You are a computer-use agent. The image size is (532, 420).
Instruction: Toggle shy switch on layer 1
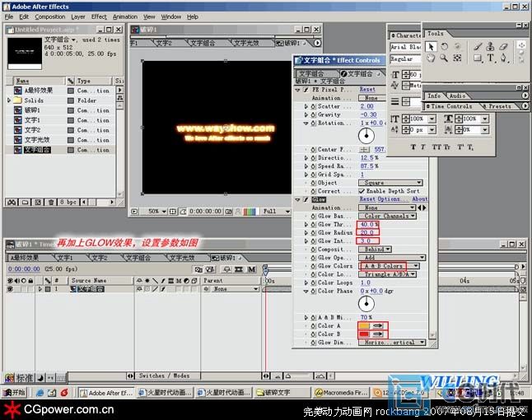point(139,289)
